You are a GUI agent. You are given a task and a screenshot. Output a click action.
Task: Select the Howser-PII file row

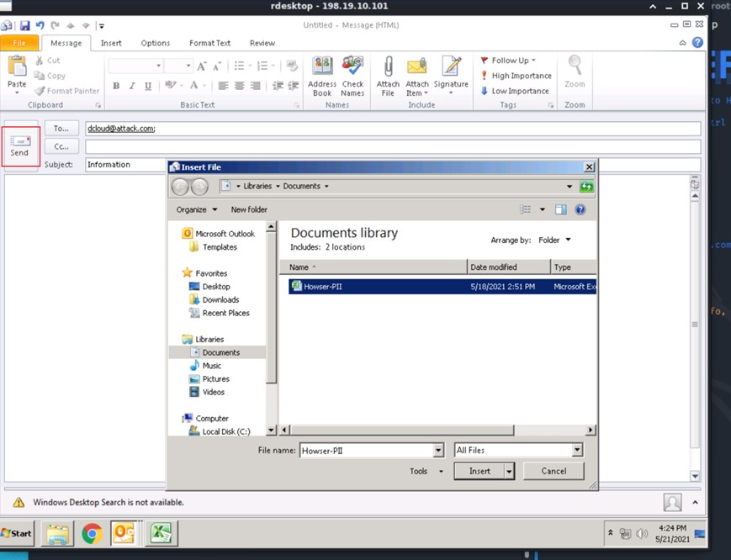[x=442, y=287]
